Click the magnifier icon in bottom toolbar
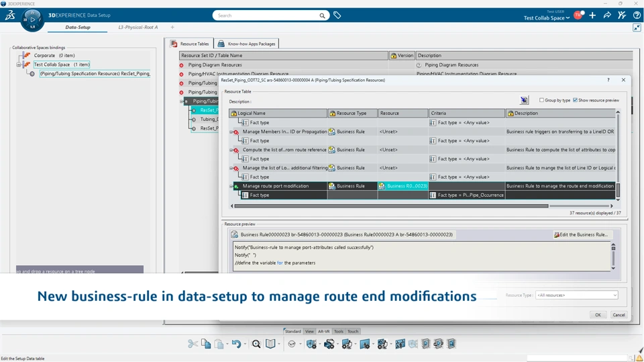 pos(256,344)
